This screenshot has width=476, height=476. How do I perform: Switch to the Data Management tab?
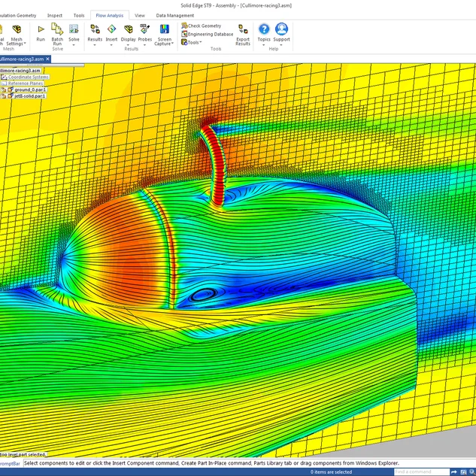click(x=175, y=16)
